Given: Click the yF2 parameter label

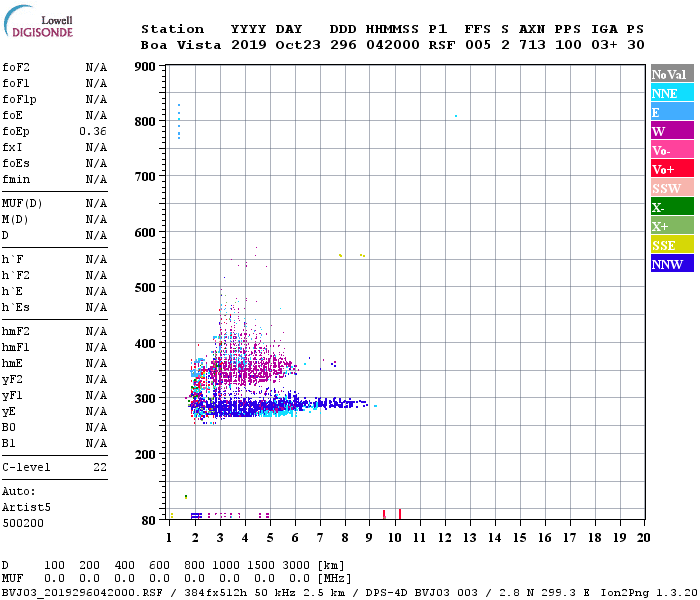Looking at the screenshot, I should click(12, 380).
